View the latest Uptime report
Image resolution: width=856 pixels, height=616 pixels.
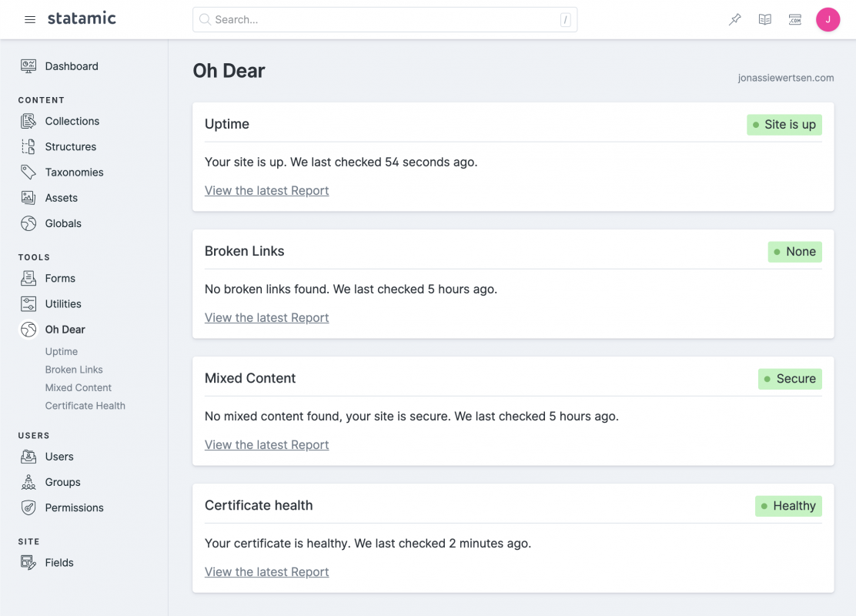tap(266, 190)
